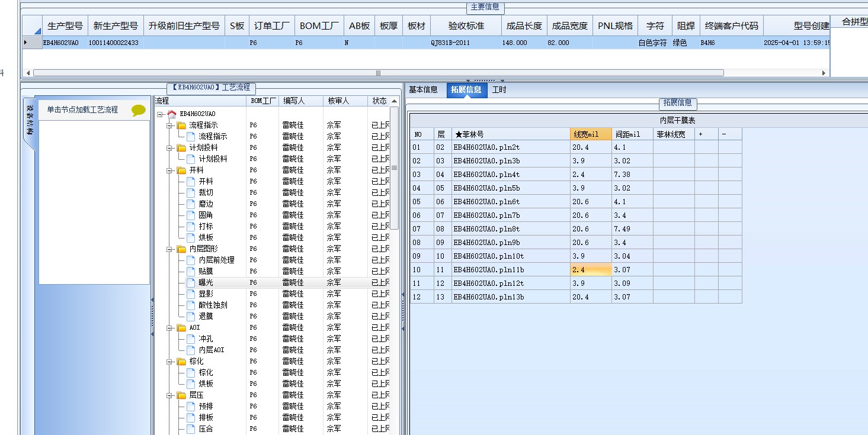
Task: Select line width cell of pln11b row
Action: click(x=591, y=270)
